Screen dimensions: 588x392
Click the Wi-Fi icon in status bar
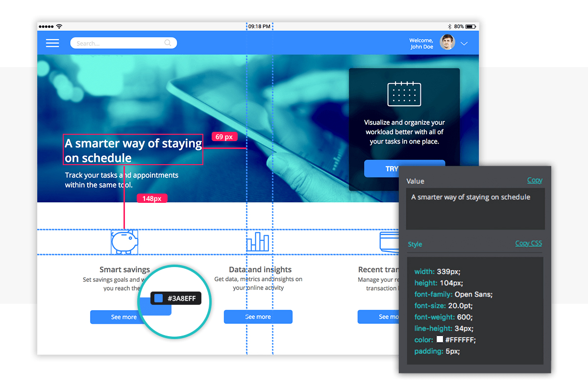tap(59, 26)
